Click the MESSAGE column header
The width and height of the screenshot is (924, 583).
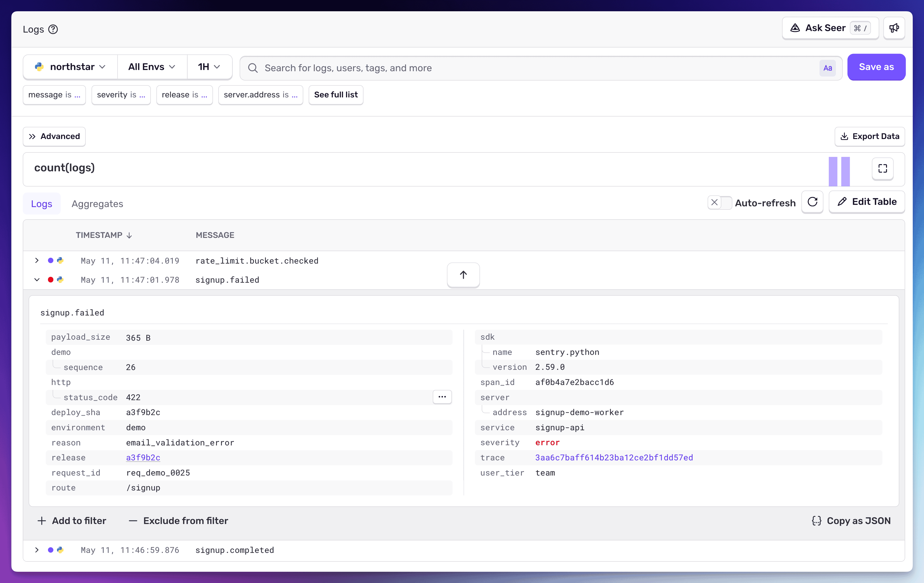click(x=215, y=235)
